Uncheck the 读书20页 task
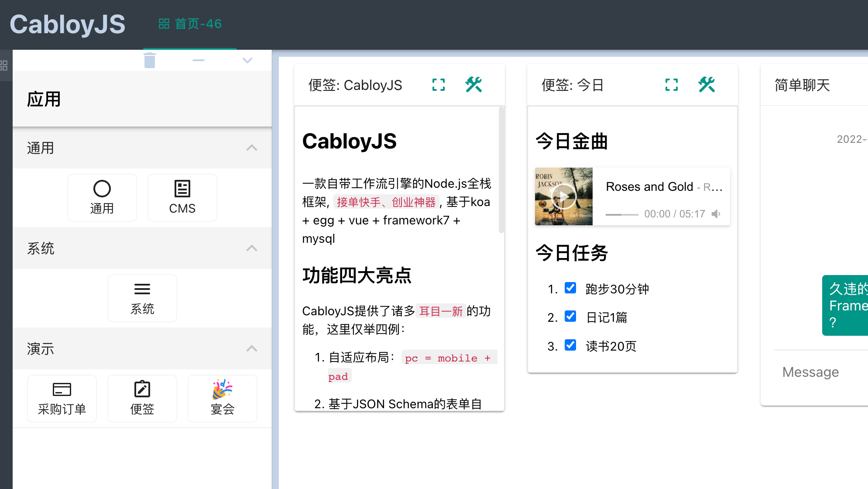This screenshot has width=868, height=489. point(570,345)
